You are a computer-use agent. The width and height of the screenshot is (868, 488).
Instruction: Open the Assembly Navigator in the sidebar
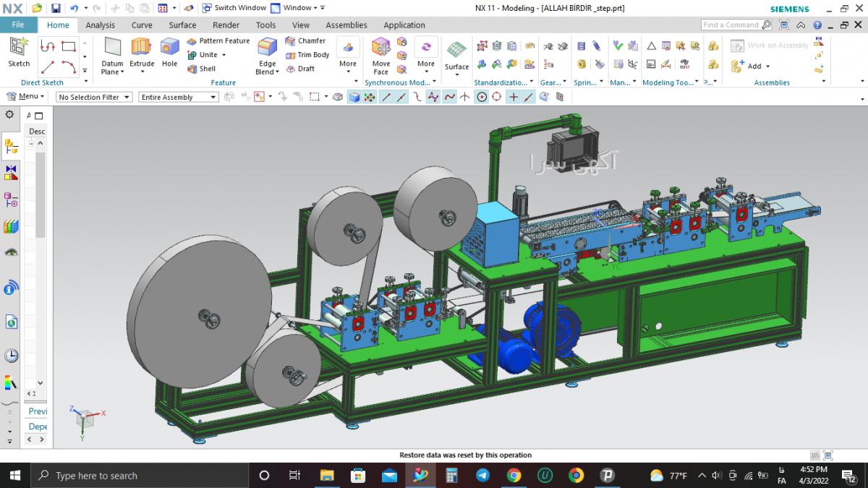11,147
